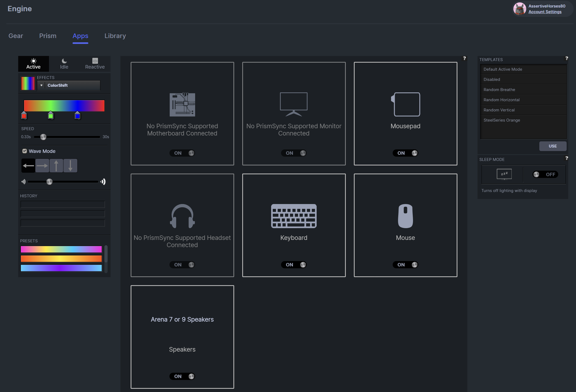Toggle the Sleep Mode OFF switch
The height and width of the screenshot is (392, 576).
545,175
